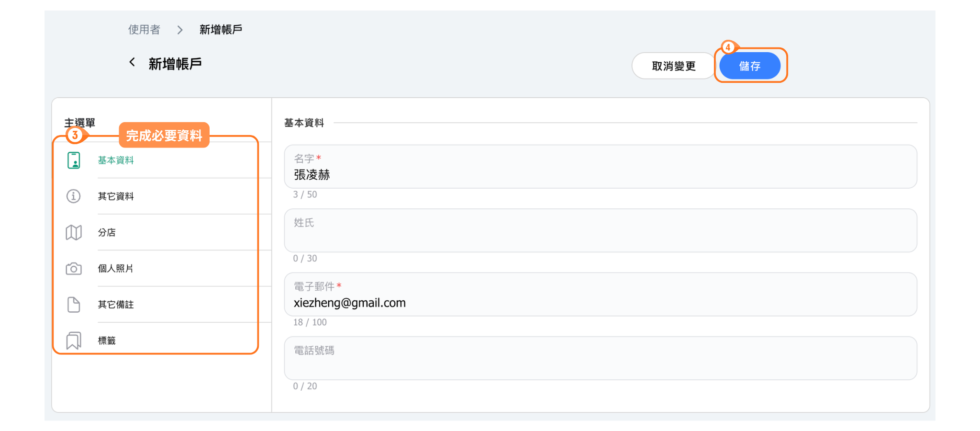Open 其它資料 menu item

coord(116,196)
